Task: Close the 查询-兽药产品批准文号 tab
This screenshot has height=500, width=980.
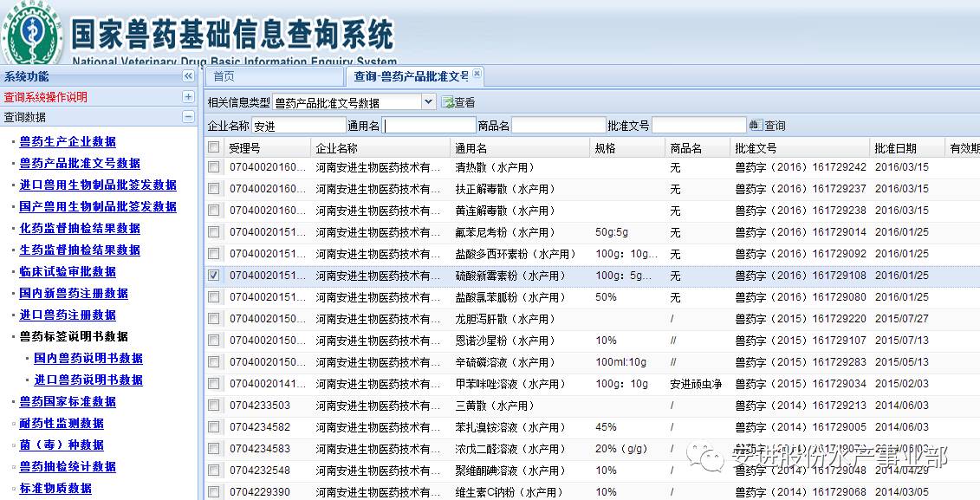Action: [477, 73]
